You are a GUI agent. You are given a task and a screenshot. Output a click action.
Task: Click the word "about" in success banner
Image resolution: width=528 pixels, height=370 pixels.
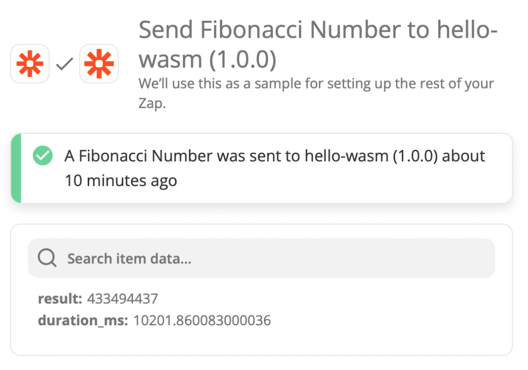point(463,156)
